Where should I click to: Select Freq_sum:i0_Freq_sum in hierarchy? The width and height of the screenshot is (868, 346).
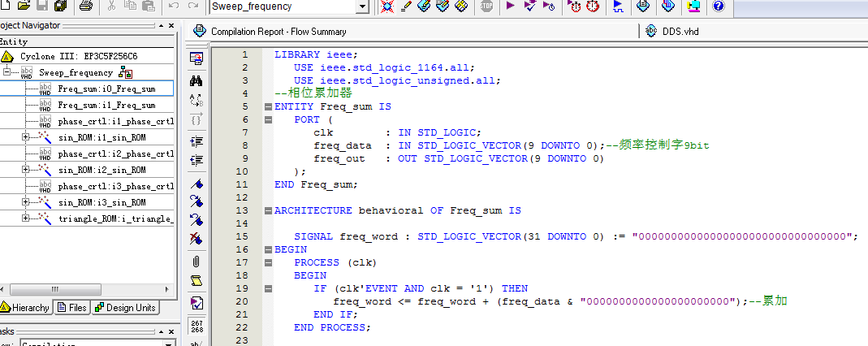pos(106,89)
